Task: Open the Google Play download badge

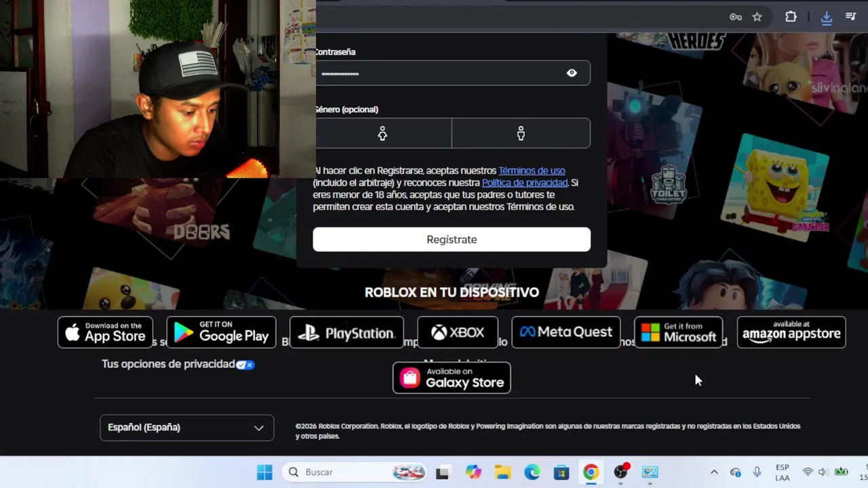Action: click(221, 332)
